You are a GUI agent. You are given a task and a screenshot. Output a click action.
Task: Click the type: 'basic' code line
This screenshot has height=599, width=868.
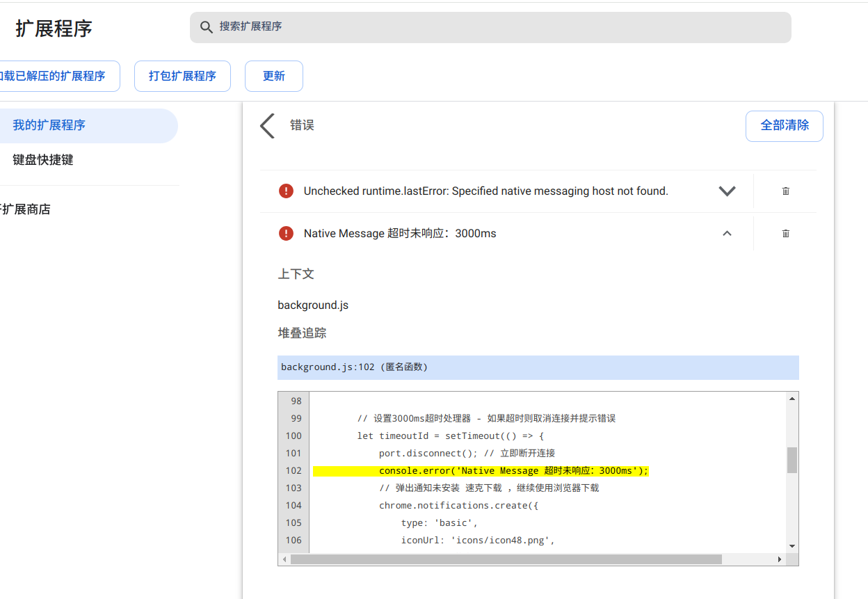(x=440, y=523)
